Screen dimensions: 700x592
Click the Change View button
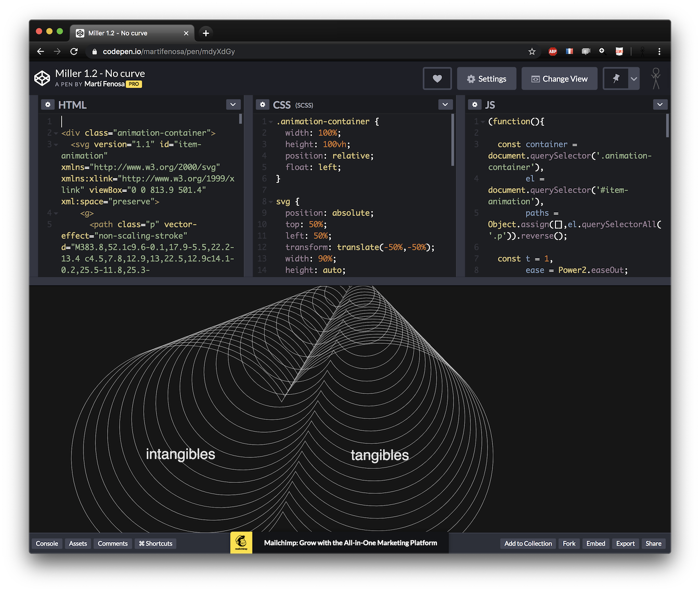click(559, 78)
